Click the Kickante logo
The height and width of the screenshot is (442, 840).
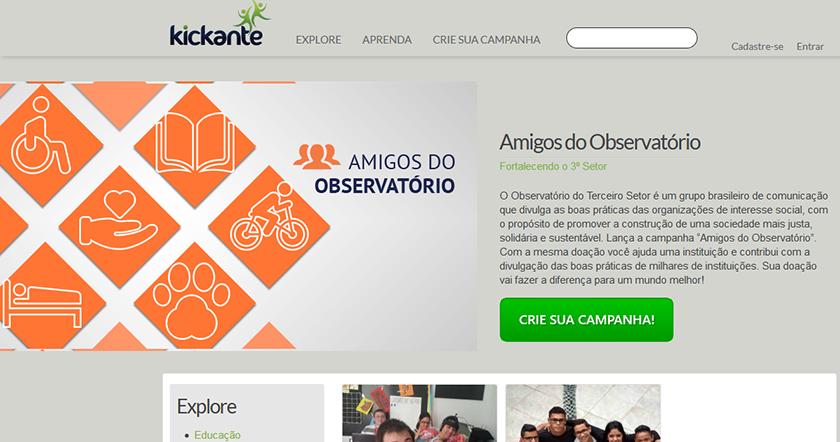pyautogui.click(x=220, y=24)
